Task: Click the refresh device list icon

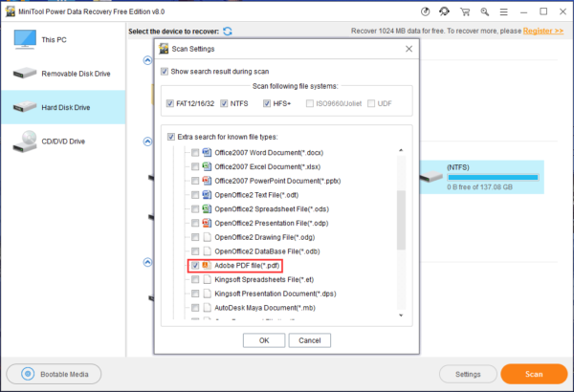Action: pos(228,32)
